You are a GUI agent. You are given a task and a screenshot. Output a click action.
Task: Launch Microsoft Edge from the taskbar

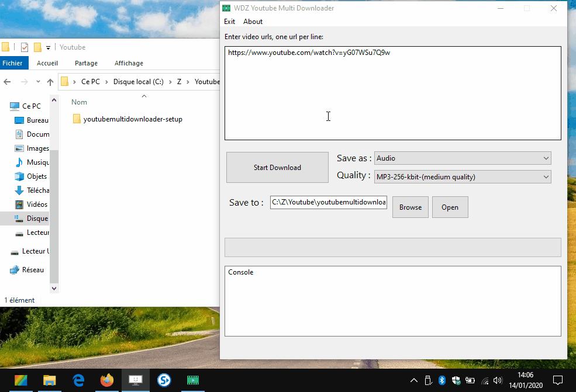click(78, 380)
